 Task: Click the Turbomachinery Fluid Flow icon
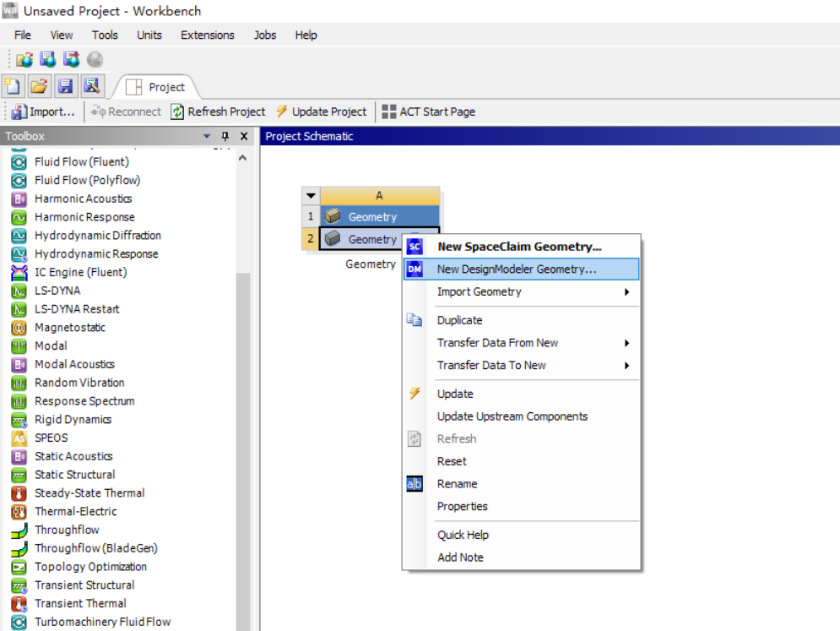point(19,622)
